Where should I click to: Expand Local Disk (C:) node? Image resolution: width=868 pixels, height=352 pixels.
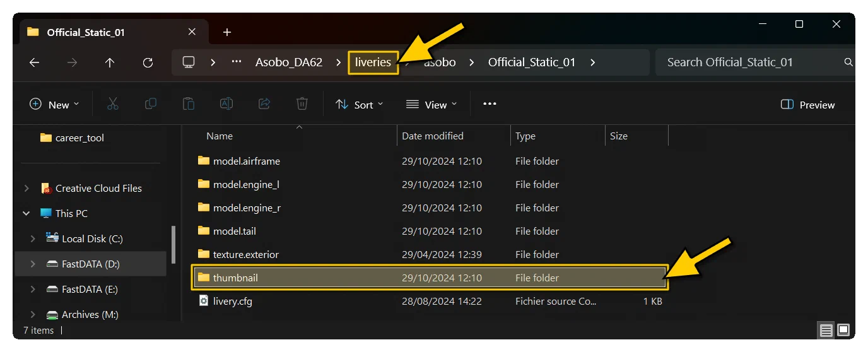(x=33, y=238)
